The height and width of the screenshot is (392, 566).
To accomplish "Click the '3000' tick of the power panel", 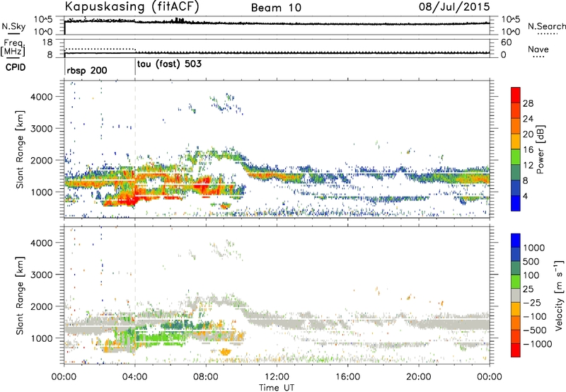I will (x=42, y=129).
